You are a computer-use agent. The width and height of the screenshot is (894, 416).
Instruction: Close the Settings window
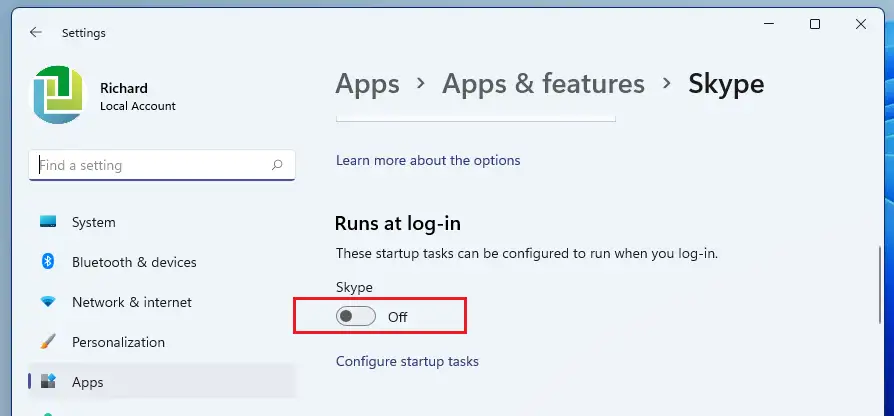click(861, 24)
